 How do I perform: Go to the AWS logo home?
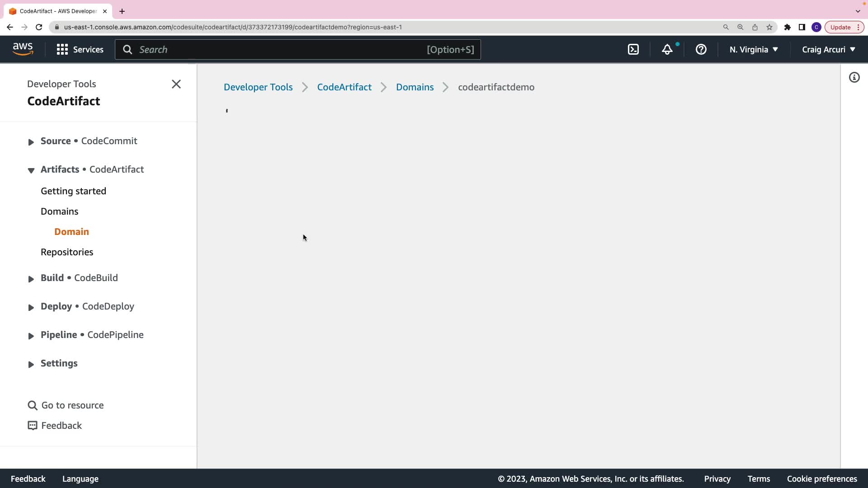tap(23, 49)
